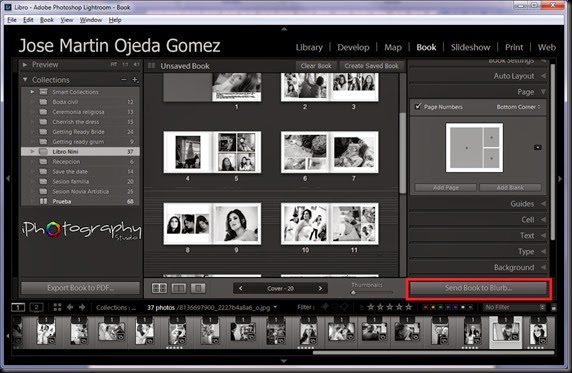Image resolution: width=572 pixels, height=373 pixels.
Task: Click the book pages vertical scrollbar
Action: point(403,153)
